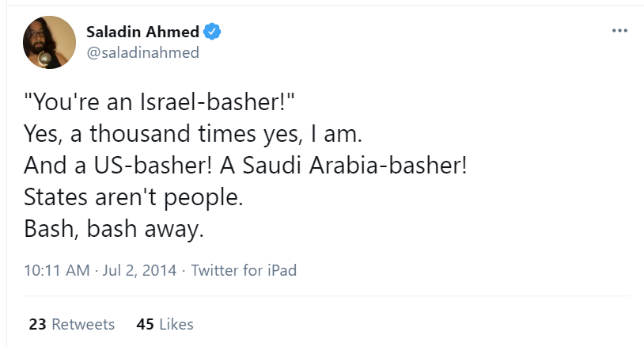Click the retweet count number 23
This screenshot has height=347, width=644.
[37, 324]
